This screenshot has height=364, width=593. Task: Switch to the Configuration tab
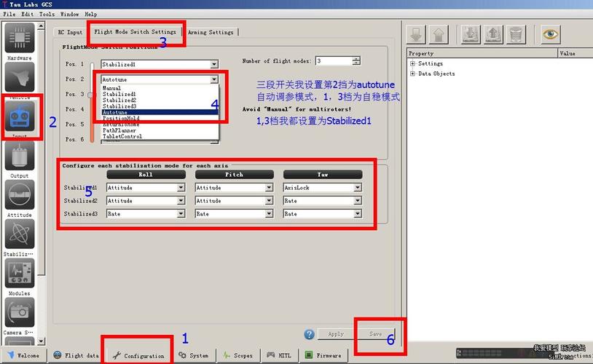[138, 356]
